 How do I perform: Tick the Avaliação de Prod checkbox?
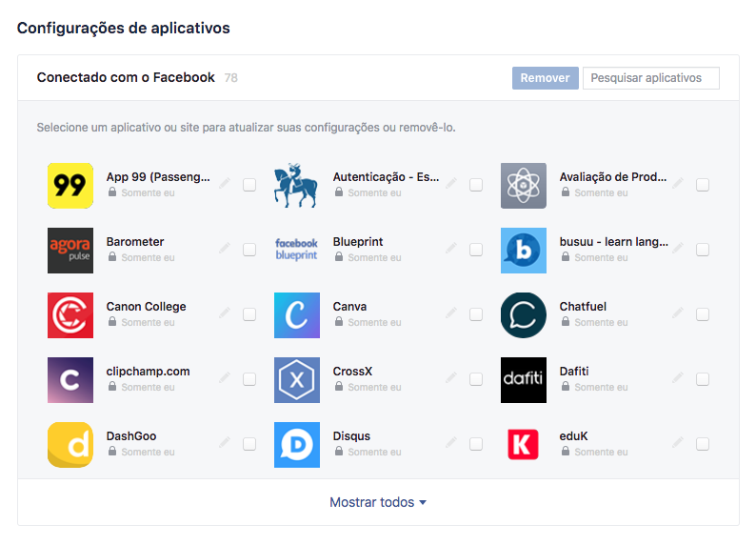[x=703, y=185]
